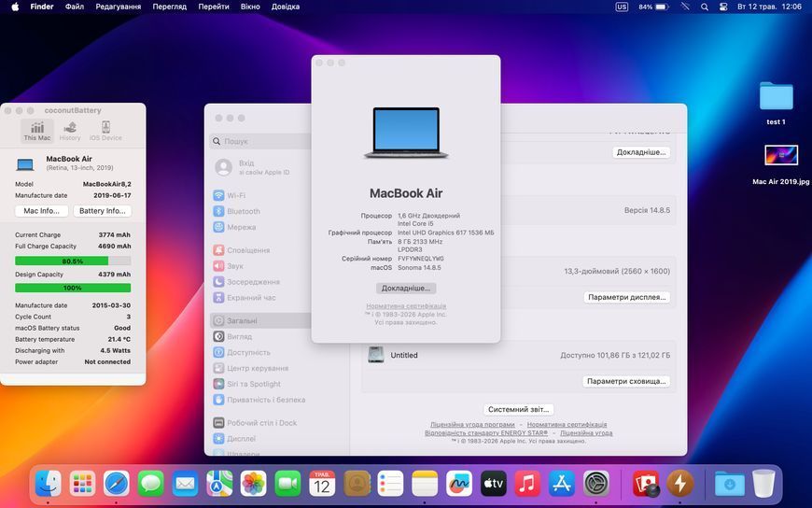Screen dimensions: 812x508
Task: Open Contacts in the Dock
Action: click(x=357, y=484)
